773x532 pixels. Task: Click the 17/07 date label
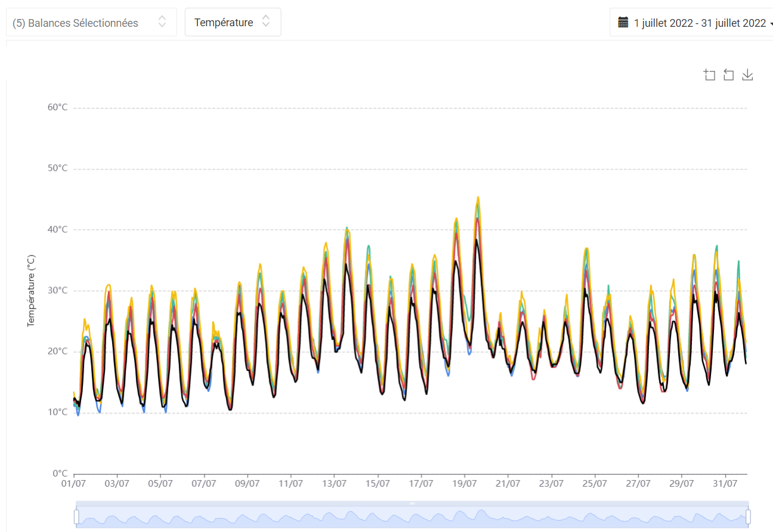pos(421,484)
